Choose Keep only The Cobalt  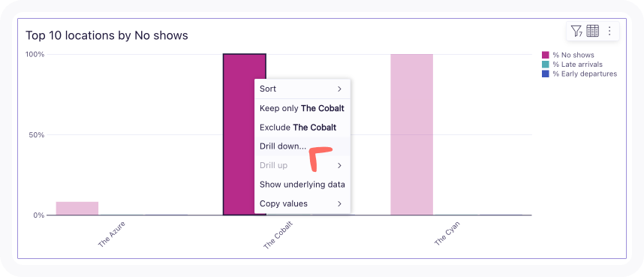point(302,109)
